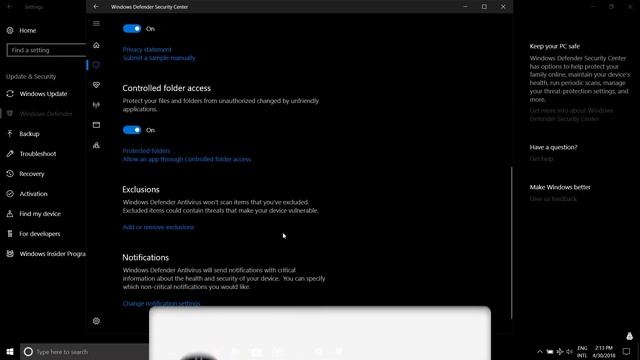
Task: Open Defender settings gear icon
Action: [x=96, y=321]
